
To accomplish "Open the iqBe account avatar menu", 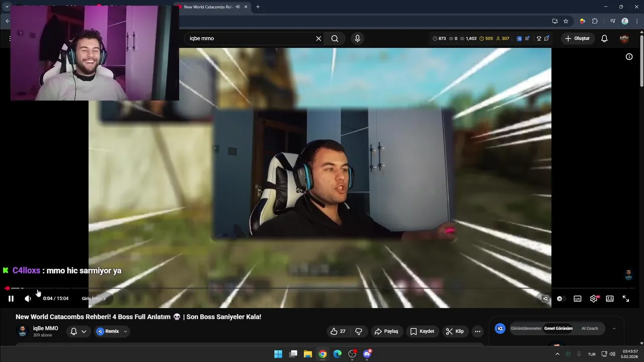I will tap(624, 38).
